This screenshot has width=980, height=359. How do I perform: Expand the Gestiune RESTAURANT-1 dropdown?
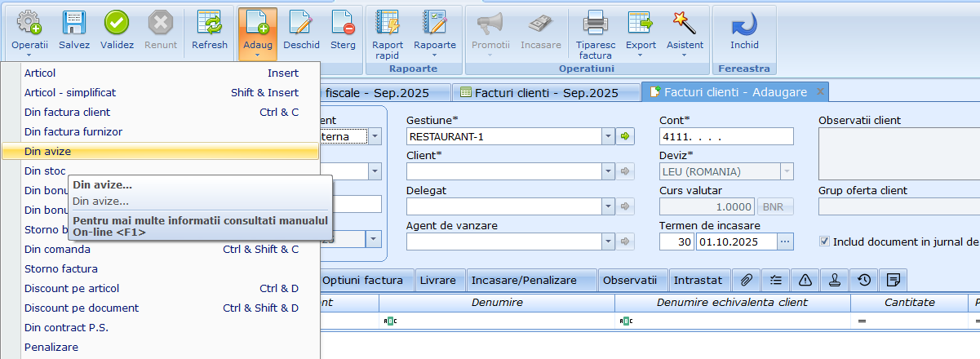pos(608,136)
